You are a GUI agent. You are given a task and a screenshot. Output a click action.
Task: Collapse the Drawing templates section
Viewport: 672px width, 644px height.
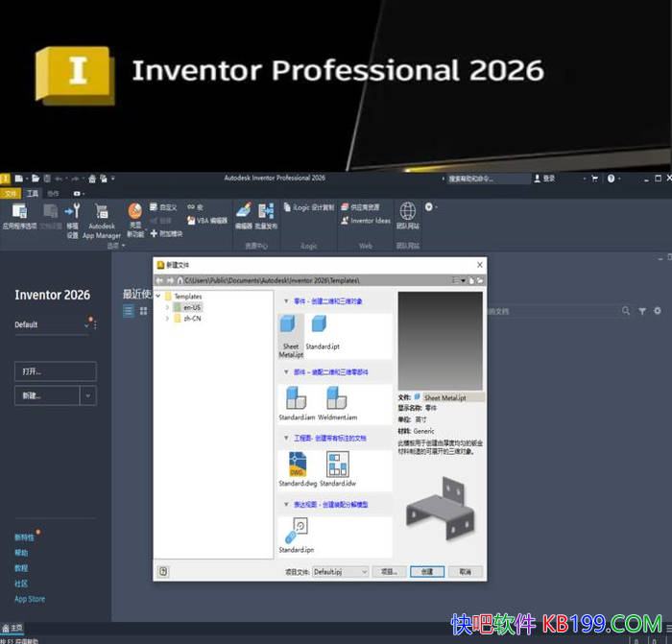pyautogui.click(x=286, y=438)
